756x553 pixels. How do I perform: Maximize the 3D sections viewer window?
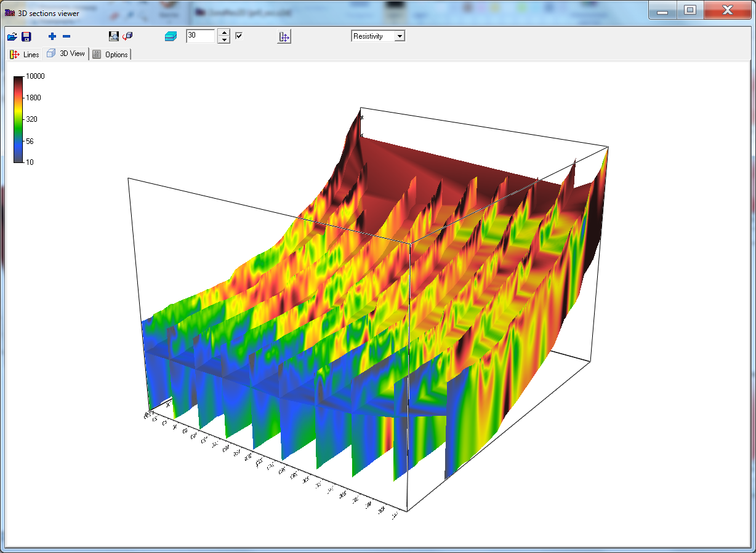[690, 10]
